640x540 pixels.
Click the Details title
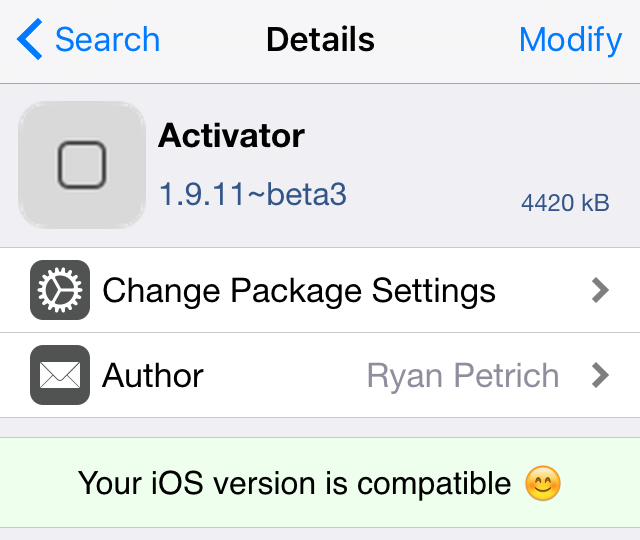coord(320,40)
